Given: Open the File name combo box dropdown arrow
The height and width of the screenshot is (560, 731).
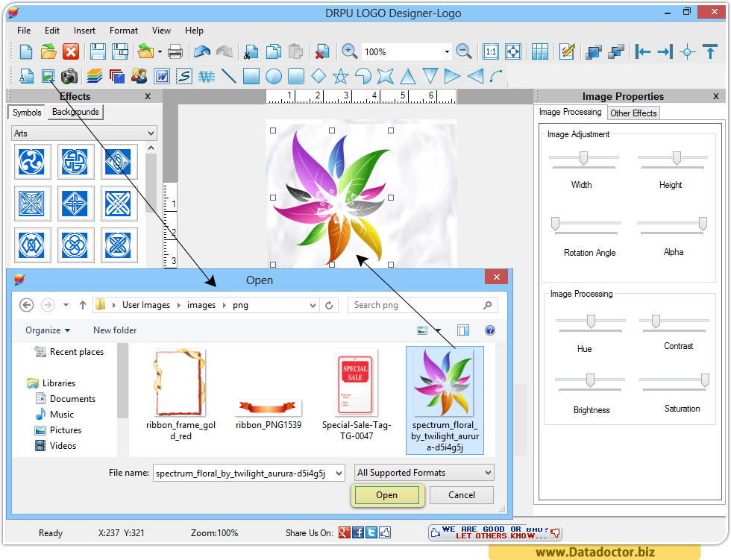Looking at the screenshot, I should coord(339,474).
